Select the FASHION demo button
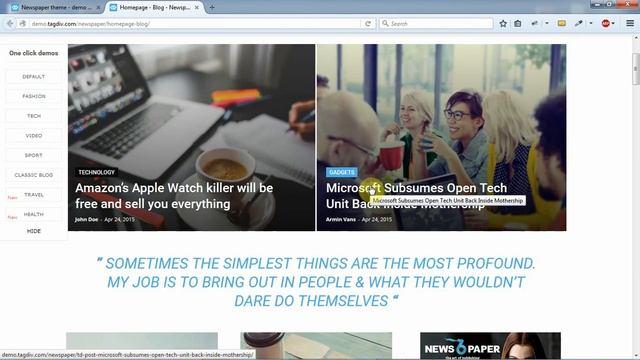The height and width of the screenshot is (360, 640). [34, 96]
